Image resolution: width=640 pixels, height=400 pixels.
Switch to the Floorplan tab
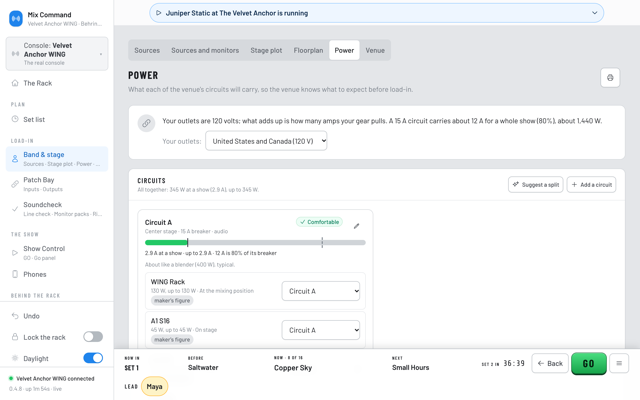308,50
